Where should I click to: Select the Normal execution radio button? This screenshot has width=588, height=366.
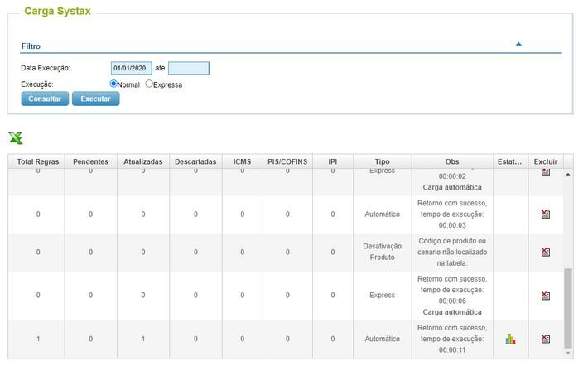(113, 84)
